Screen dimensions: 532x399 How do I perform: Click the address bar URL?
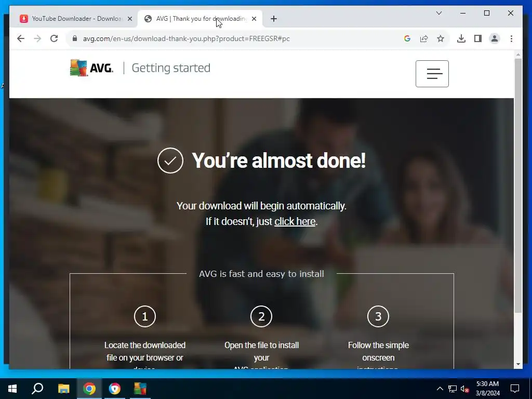[x=187, y=38]
